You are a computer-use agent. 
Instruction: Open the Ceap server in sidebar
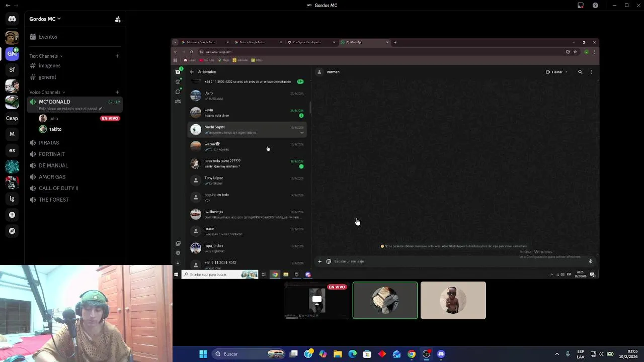[12, 118]
